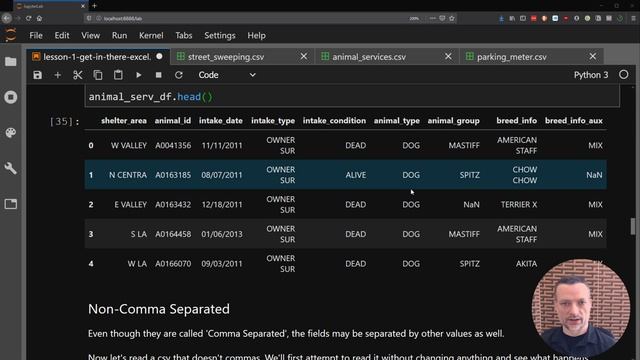Click the unsaved dot on lesson-1 tab
This screenshot has height=360, width=640.
(x=159, y=56)
